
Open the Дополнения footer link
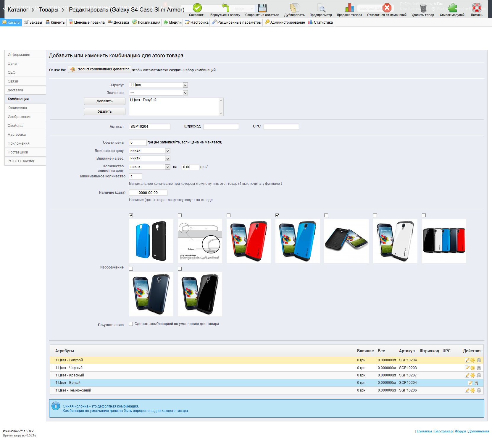(x=479, y=431)
